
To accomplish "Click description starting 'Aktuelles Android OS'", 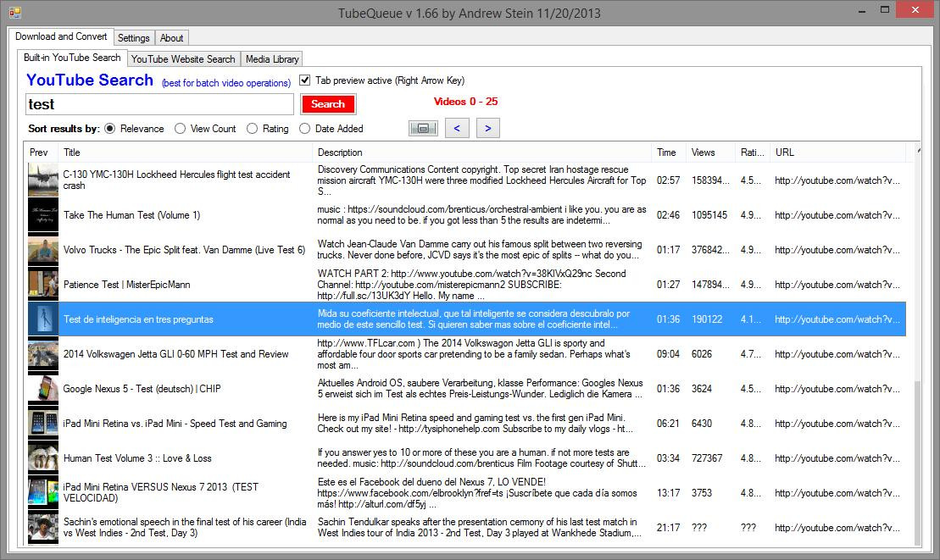I will click(x=481, y=388).
